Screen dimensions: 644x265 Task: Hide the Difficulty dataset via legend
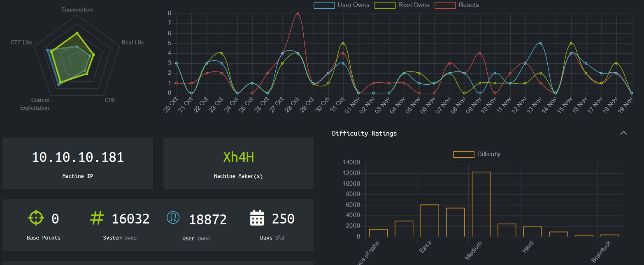tap(477, 154)
